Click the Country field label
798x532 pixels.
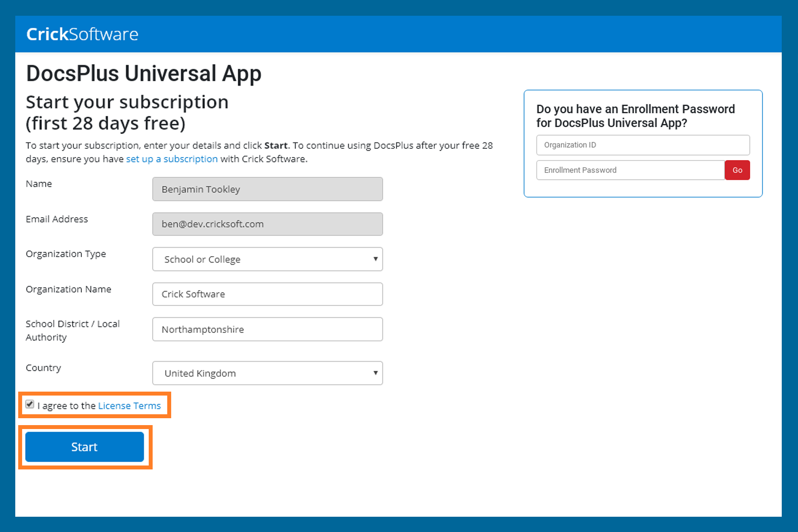click(x=43, y=368)
